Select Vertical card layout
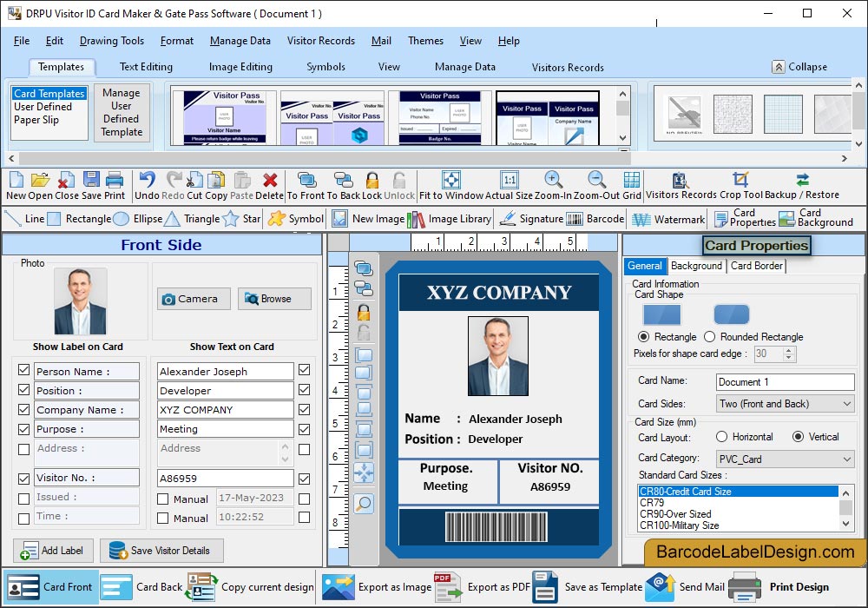868x608 pixels. pos(798,437)
